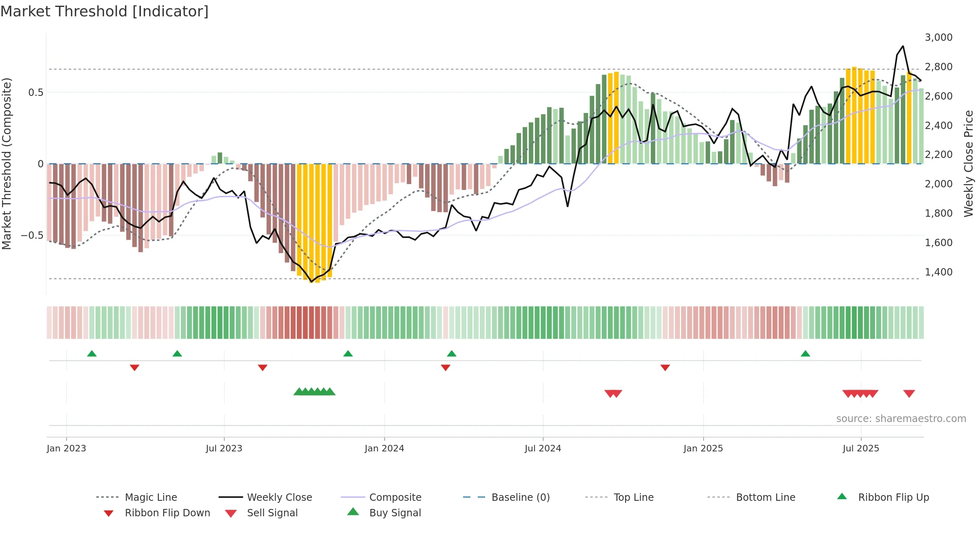Viewport: 980px width, 551px height.
Task: Open the sharemaestro.com source text
Action: tap(901, 419)
